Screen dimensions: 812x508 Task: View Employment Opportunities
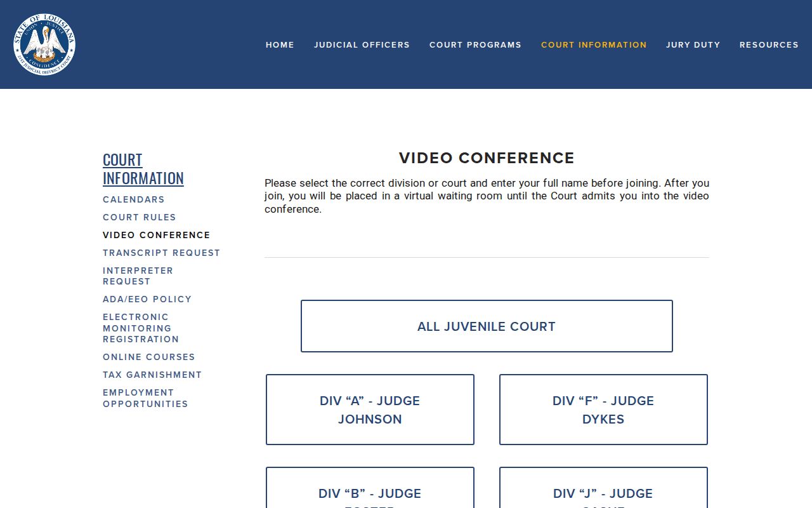(x=145, y=398)
